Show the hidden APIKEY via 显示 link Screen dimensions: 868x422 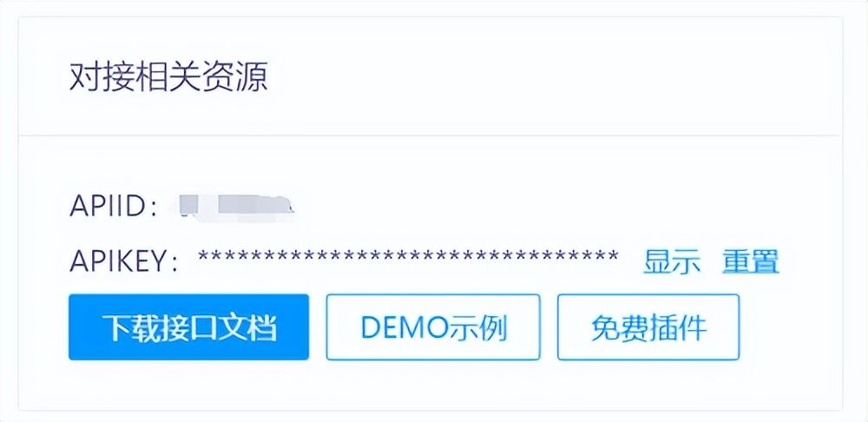672,260
